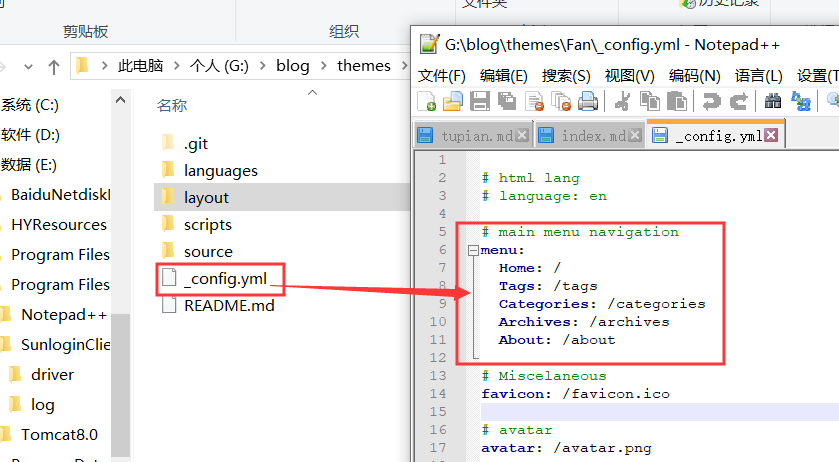Image resolution: width=839 pixels, height=462 pixels.
Task: Click the Close All icon in Notepad++ toolbar
Action: pos(561,101)
